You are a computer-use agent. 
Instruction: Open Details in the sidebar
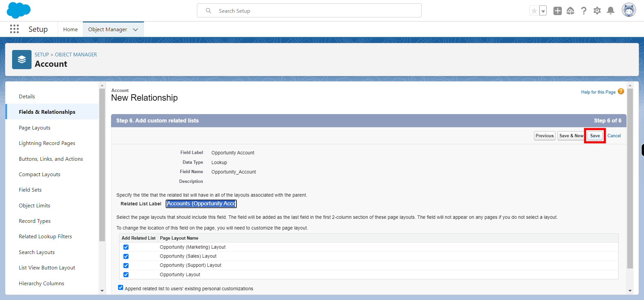click(x=27, y=97)
